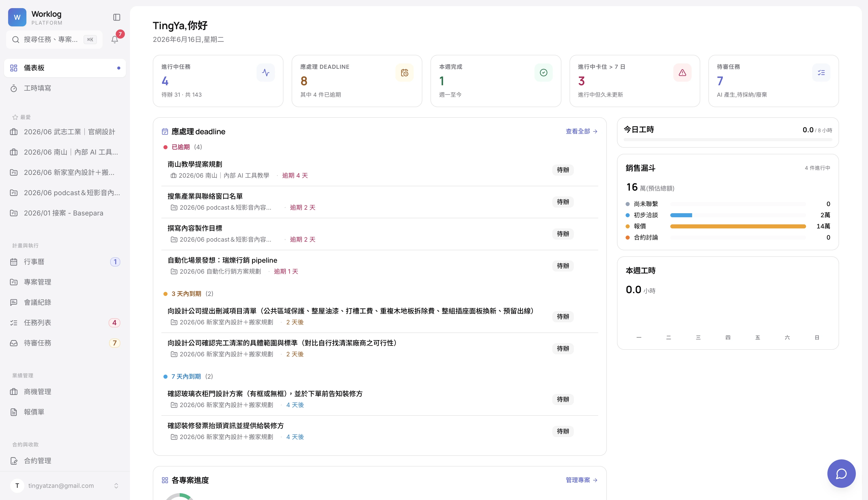This screenshot has width=868, height=500.
Task: Click the 查看全部 link
Action: 581,131
